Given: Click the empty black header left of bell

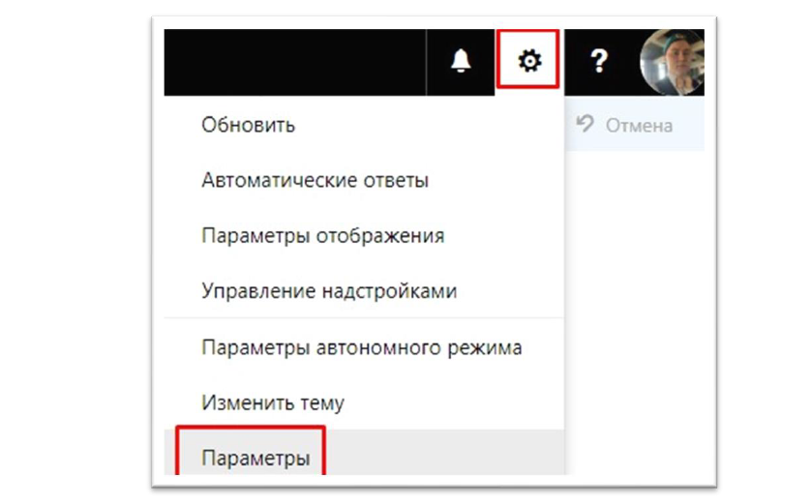Looking at the screenshot, I should click(x=290, y=62).
